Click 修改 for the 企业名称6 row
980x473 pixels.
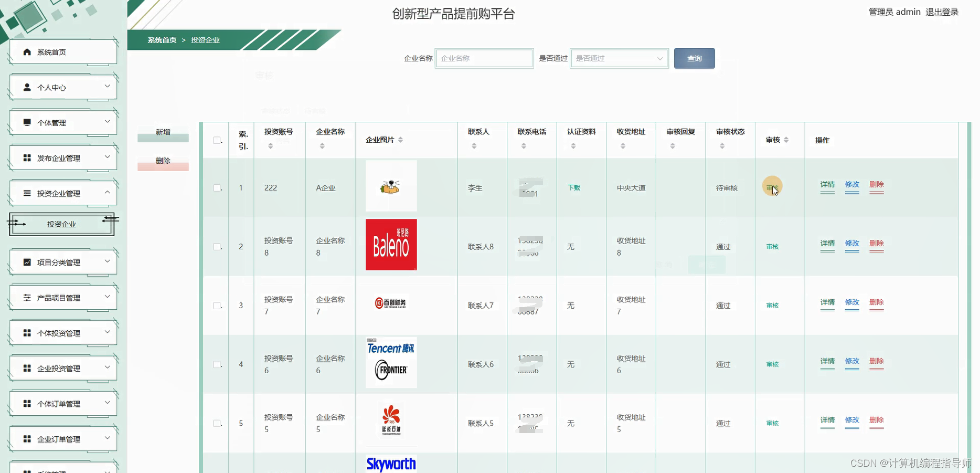point(852,361)
